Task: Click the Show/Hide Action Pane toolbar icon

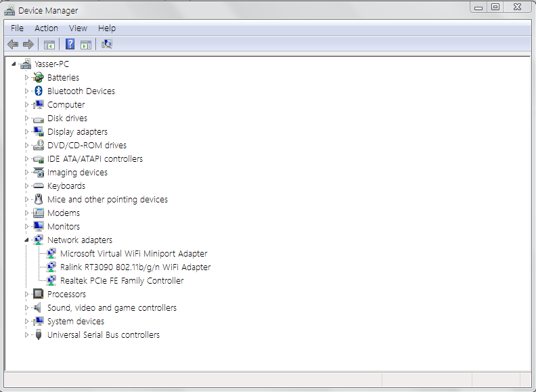Action: (x=86, y=45)
